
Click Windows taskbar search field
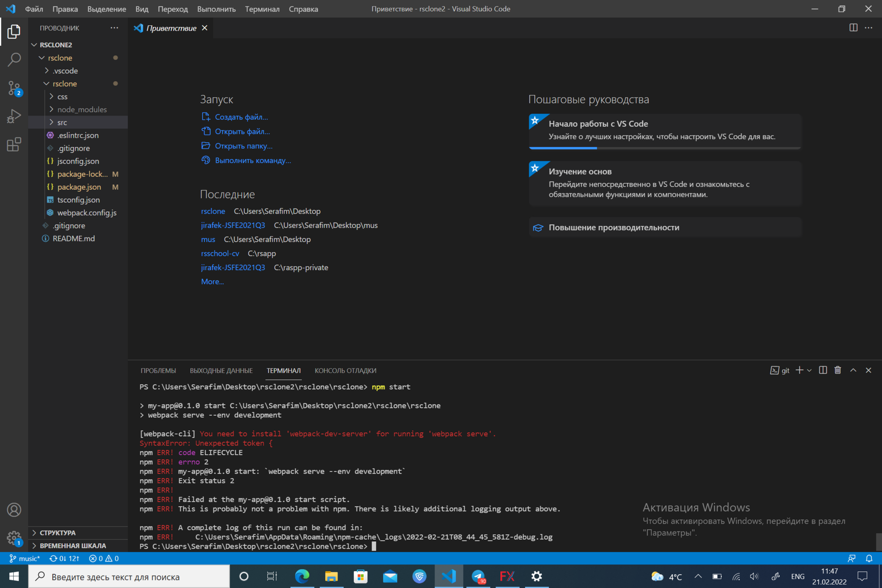pyautogui.click(x=129, y=577)
